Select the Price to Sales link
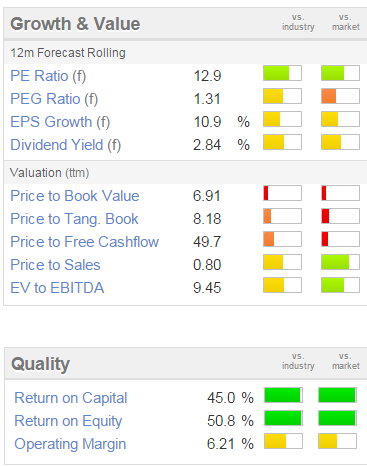The image size is (367, 466). tap(55, 265)
